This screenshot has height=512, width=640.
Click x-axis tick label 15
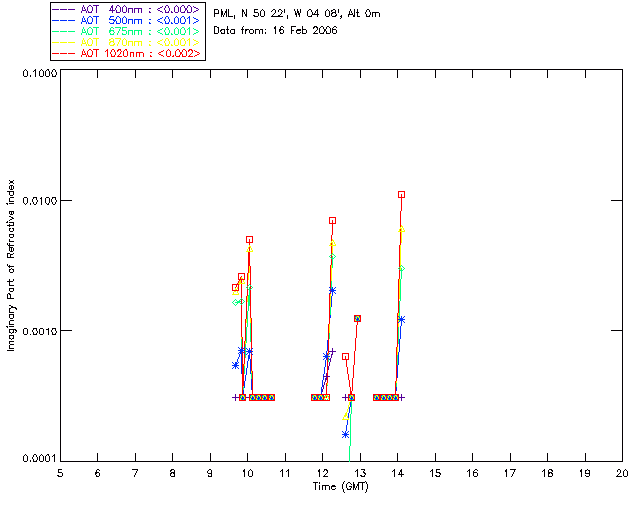(x=435, y=473)
